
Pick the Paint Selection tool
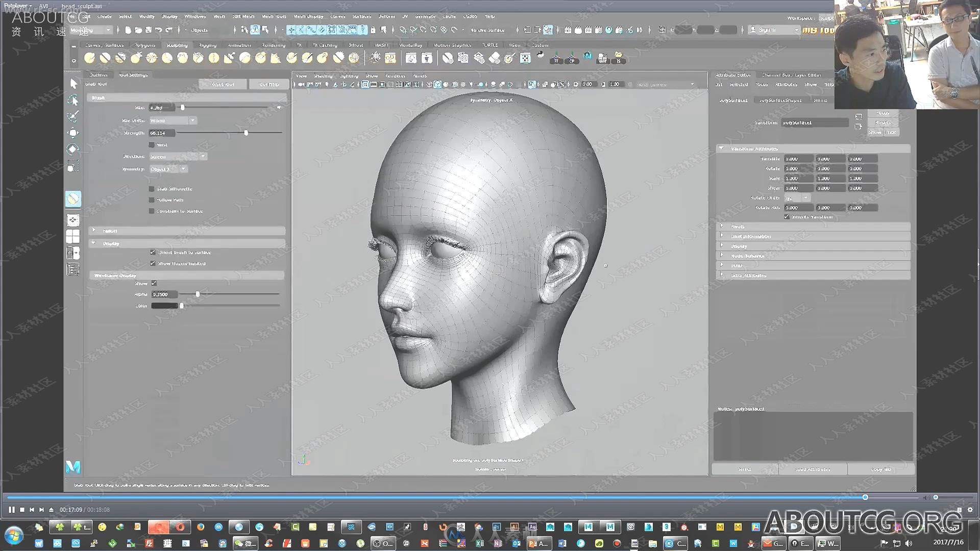pos(73,116)
